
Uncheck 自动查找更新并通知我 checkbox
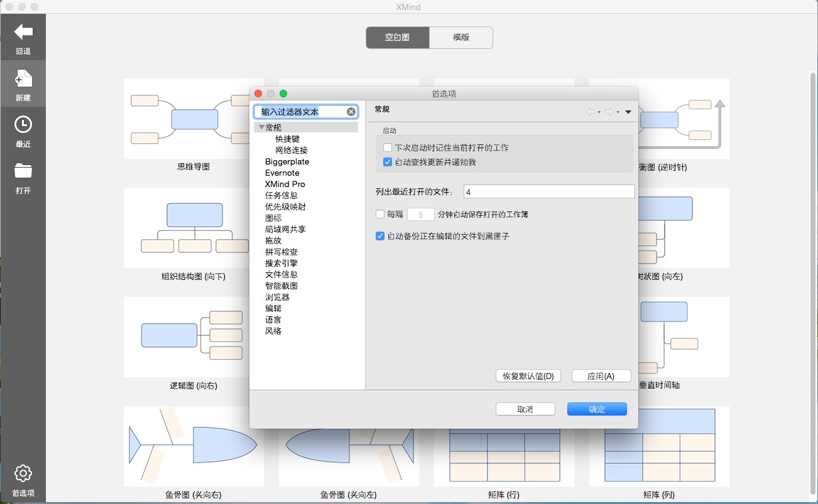click(x=388, y=162)
